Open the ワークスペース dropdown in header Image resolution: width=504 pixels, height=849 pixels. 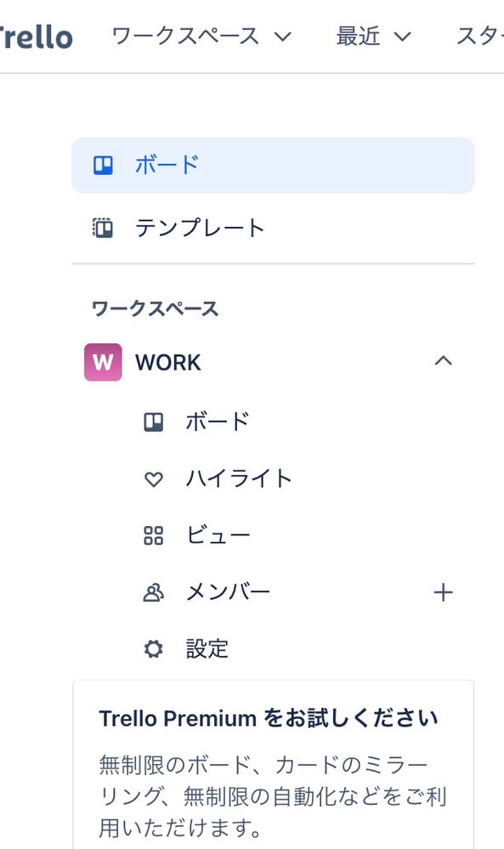pos(201,37)
